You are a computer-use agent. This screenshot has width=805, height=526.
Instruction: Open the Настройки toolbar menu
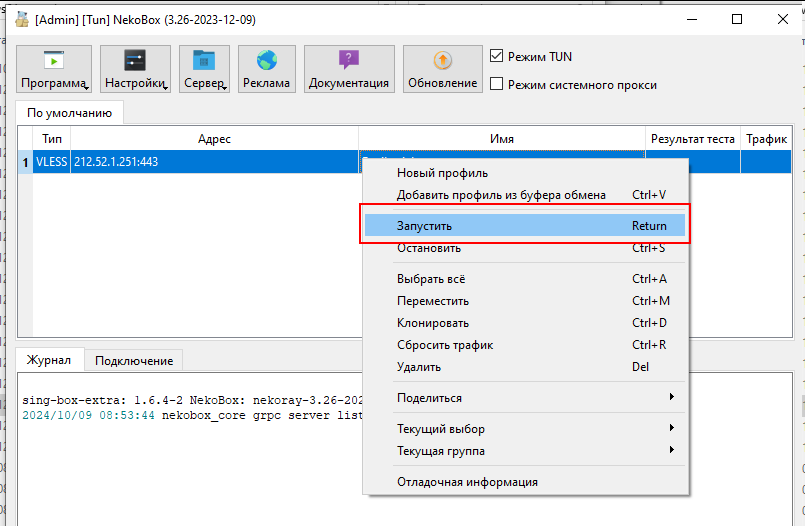tap(135, 70)
